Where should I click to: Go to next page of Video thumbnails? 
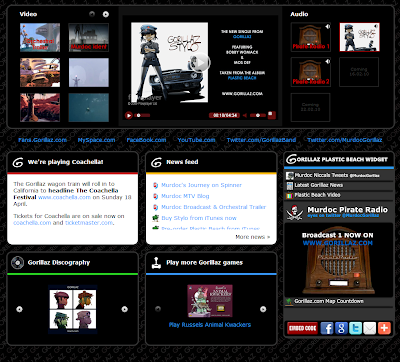[106, 14]
